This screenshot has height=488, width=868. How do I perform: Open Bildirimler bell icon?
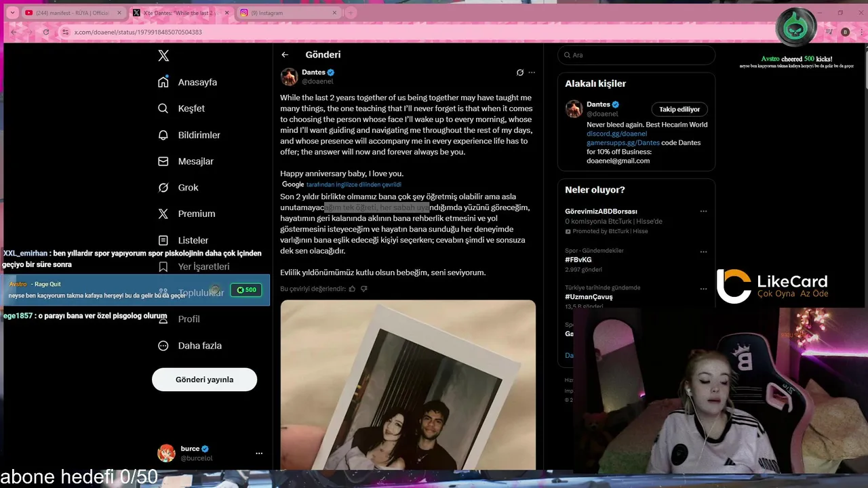163,135
